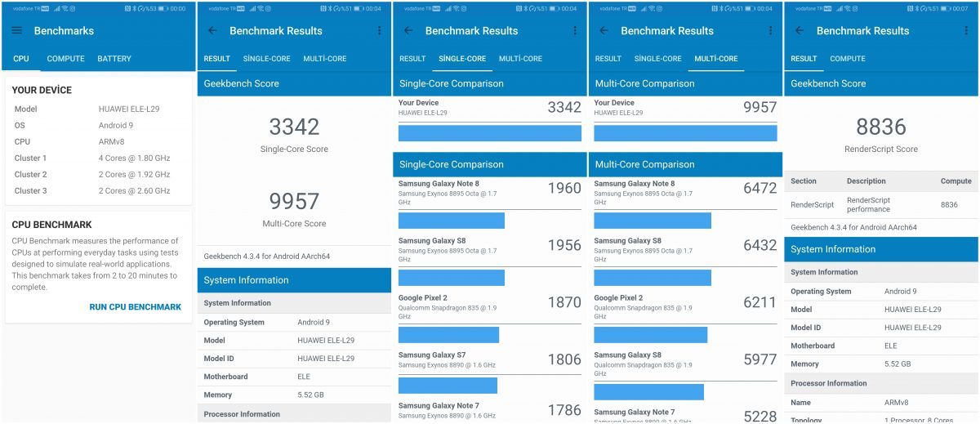
Task: Tap Samsung Galaxy S8 entry scoring 1956
Action: (490, 261)
